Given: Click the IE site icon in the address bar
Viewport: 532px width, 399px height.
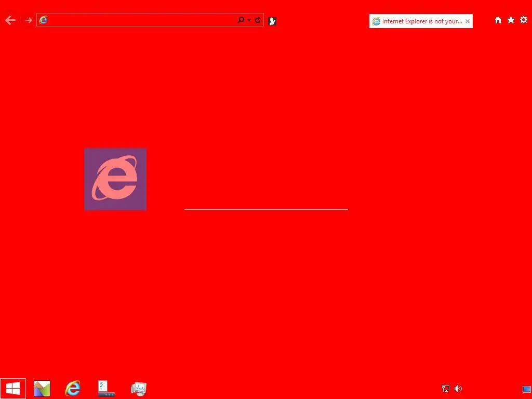Looking at the screenshot, I should click(x=43, y=20).
